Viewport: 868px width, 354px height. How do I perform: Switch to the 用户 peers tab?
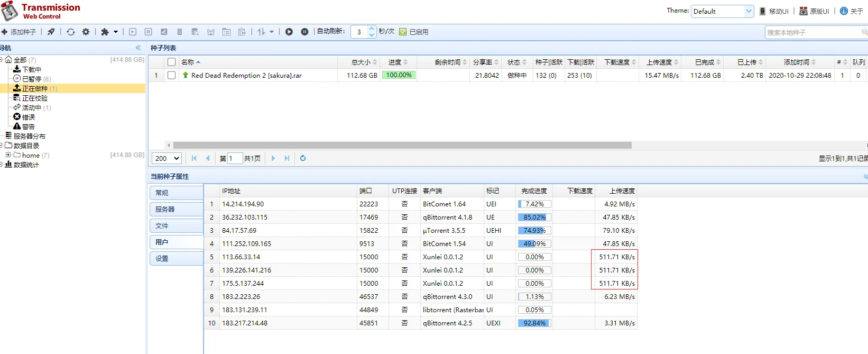(x=176, y=242)
